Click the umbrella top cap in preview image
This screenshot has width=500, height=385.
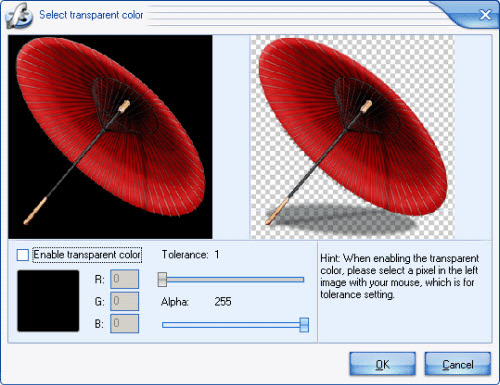coord(366,106)
